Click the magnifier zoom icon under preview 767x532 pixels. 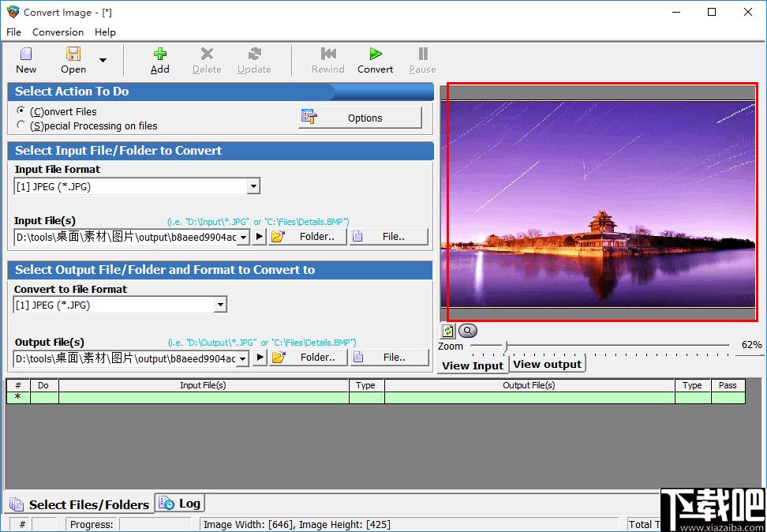click(468, 331)
